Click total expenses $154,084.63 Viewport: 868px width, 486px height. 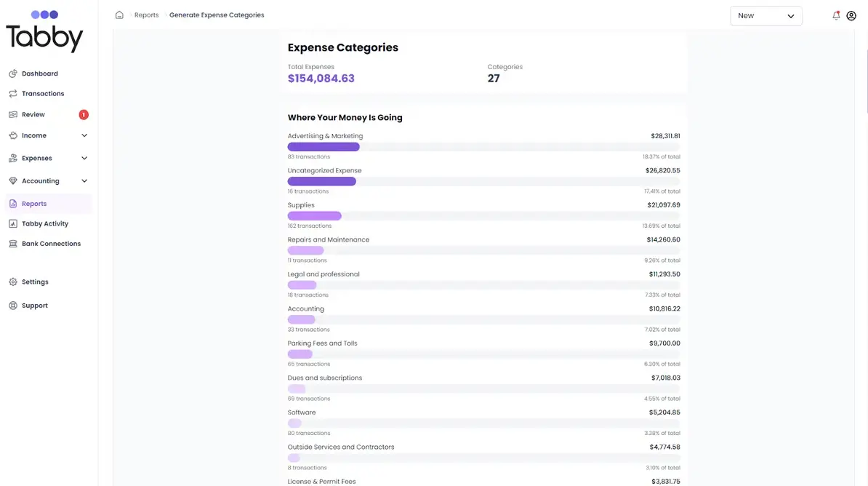(x=321, y=78)
